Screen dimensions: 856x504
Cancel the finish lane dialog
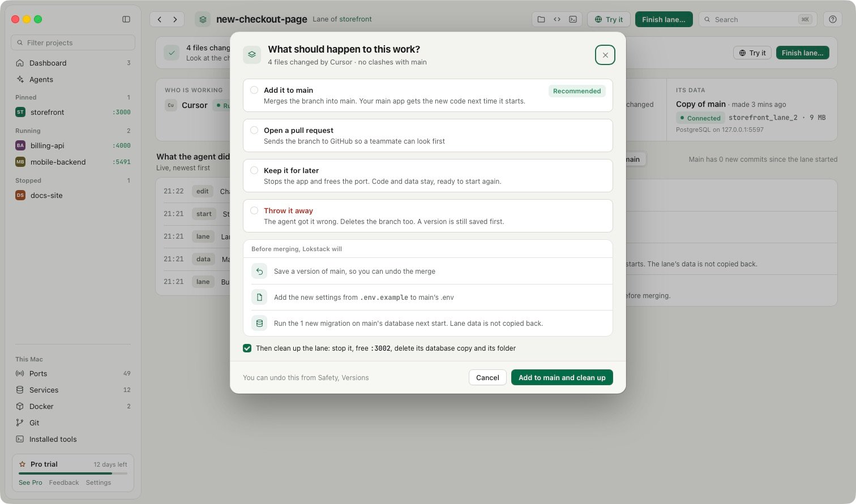point(487,377)
